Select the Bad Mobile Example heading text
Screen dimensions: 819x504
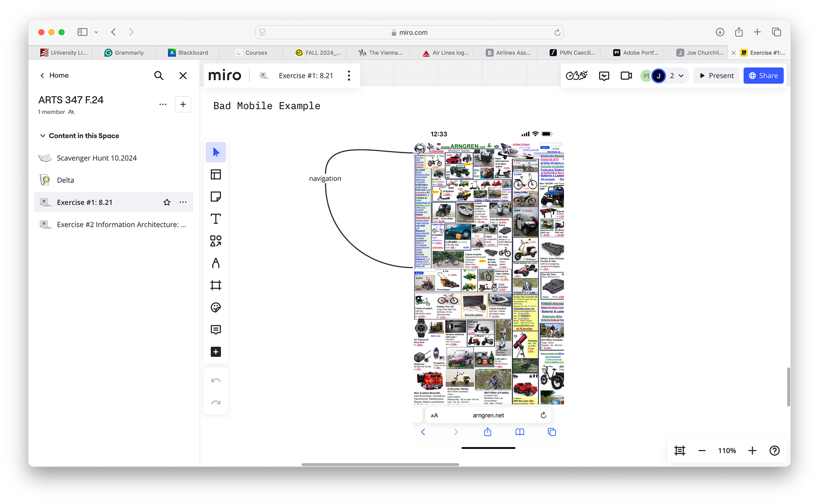[x=267, y=106]
